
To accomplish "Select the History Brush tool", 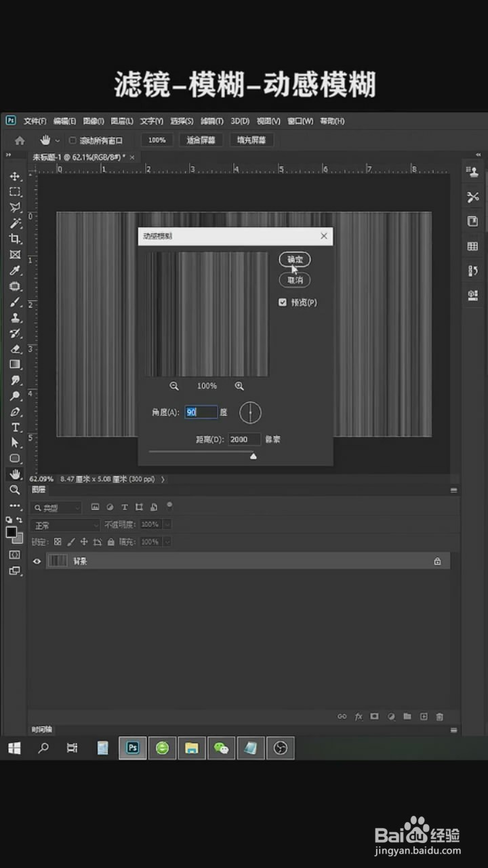I will point(15,334).
